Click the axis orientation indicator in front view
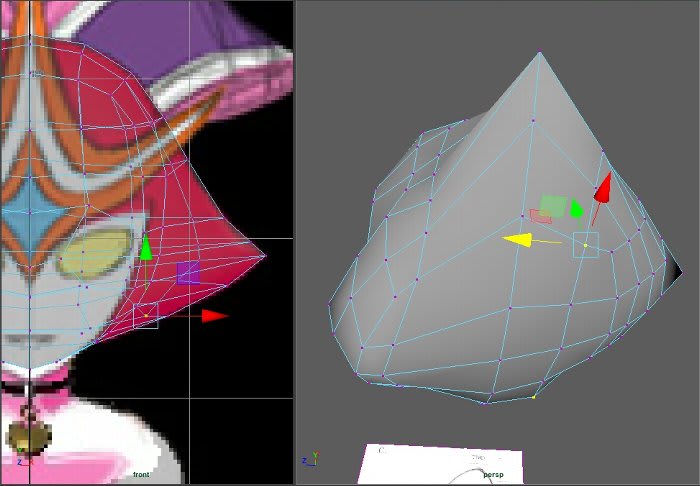Viewport: 700px width, 486px height. [25, 459]
